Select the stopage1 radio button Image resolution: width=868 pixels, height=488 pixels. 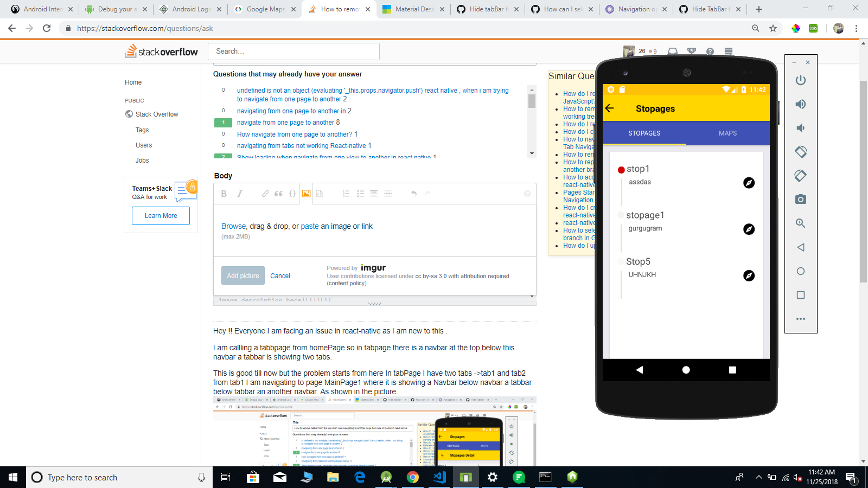(620, 215)
